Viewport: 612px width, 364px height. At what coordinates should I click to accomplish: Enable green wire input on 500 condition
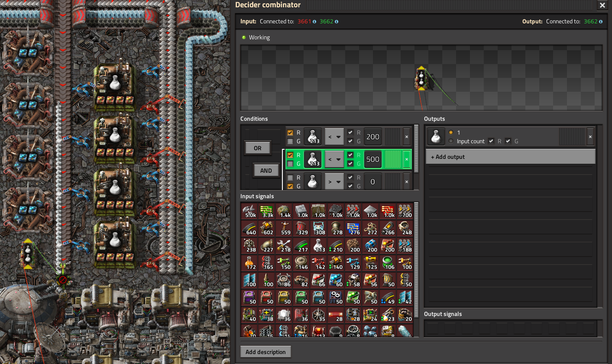pos(290,164)
